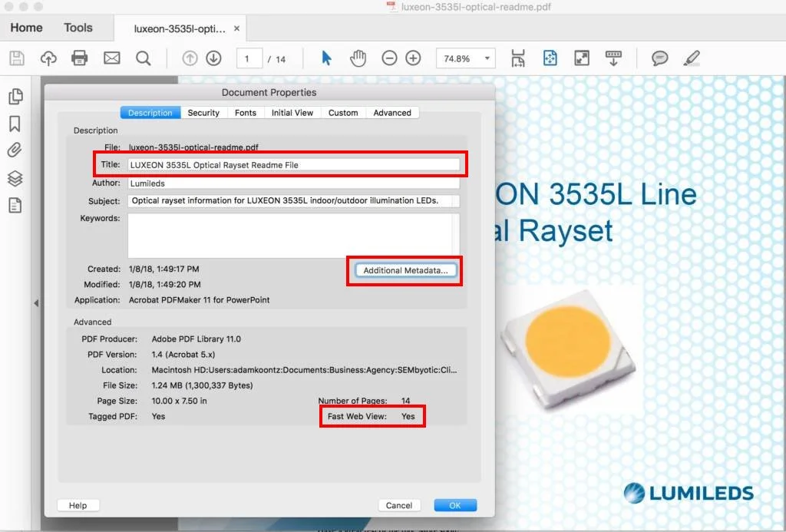Viewport: 786px width, 532px height.
Task: Click the Help button
Action: [78, 505]
